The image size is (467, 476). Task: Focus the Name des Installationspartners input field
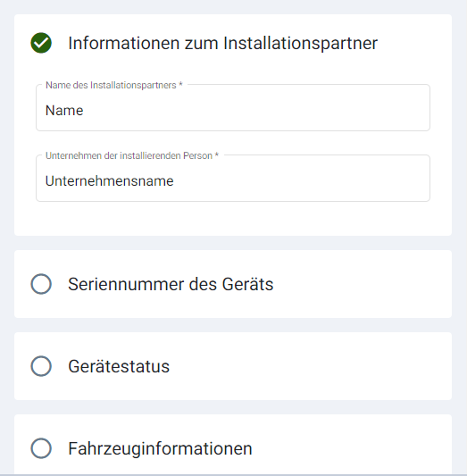click(233, 108)
